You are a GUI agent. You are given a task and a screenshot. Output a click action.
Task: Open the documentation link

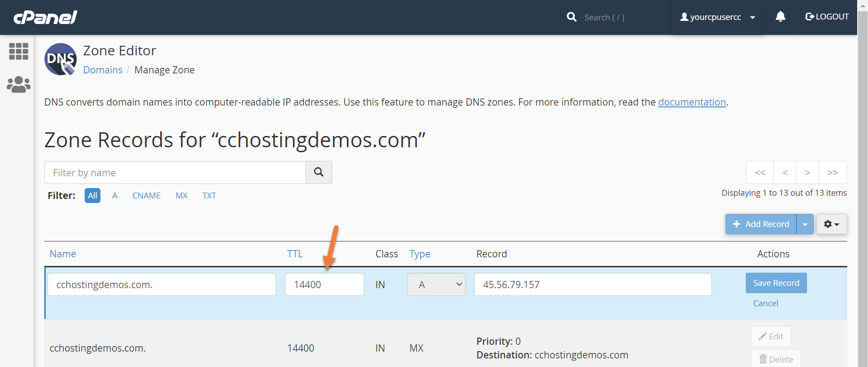[x=692, y=102]
